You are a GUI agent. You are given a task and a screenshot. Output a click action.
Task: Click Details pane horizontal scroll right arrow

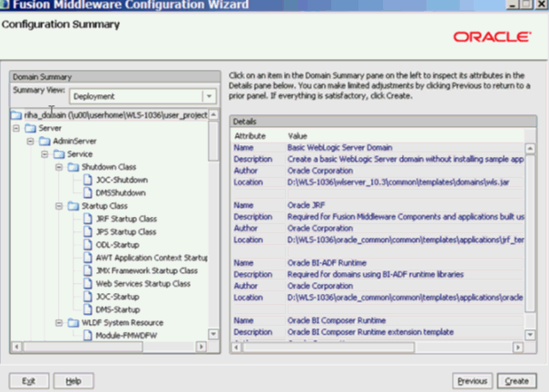point(518,348)
